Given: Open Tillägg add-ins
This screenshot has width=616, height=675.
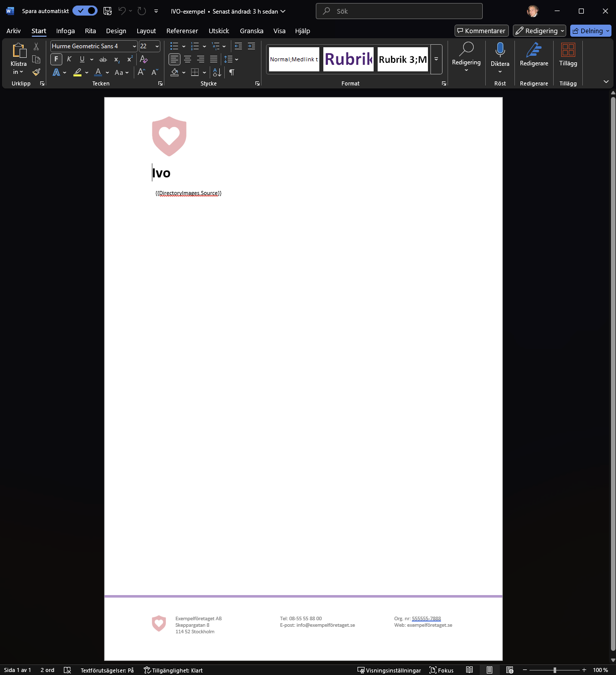Looking at the screenshot, I should [568, 54].
